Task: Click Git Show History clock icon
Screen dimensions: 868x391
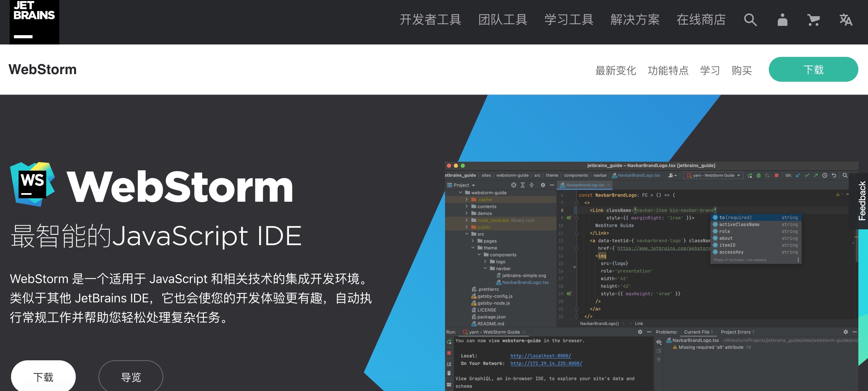Action: (825, 176)
